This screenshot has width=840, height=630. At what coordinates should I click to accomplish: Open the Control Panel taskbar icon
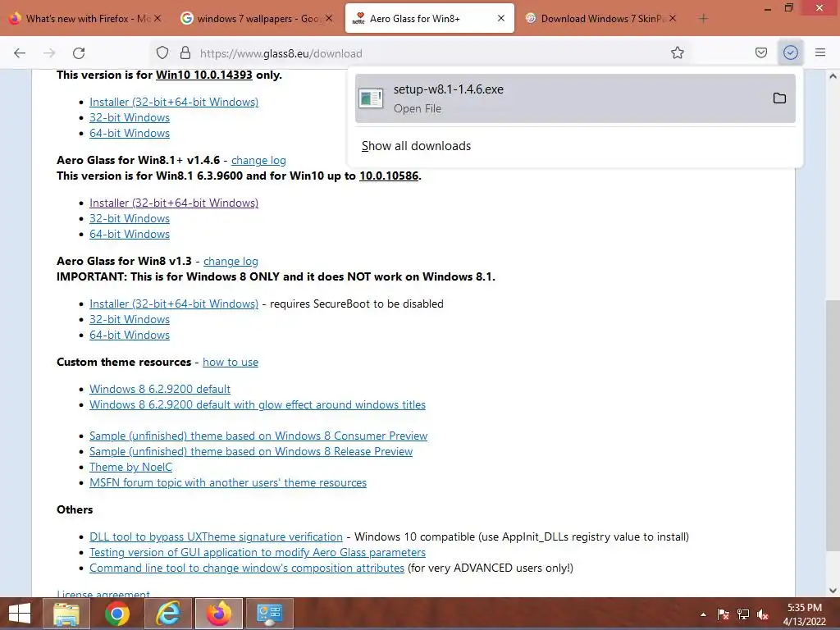click(270, 614)
